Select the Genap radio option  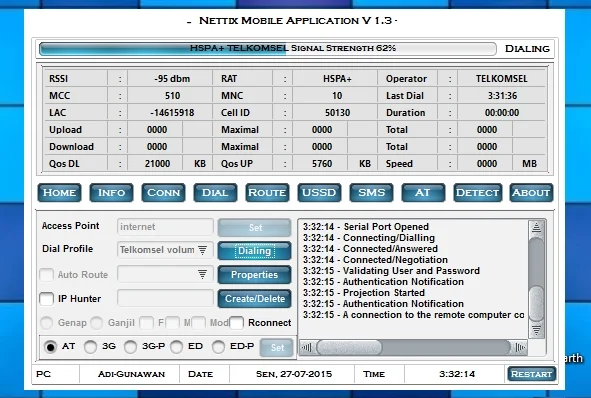point(47,323)
